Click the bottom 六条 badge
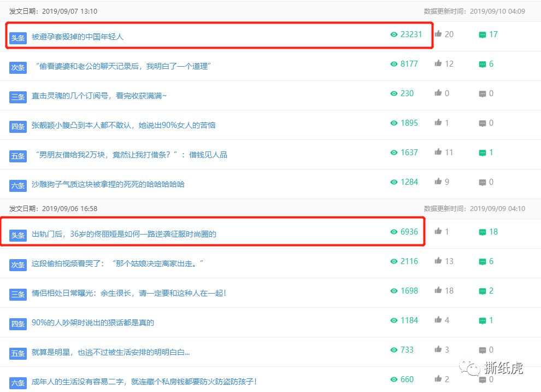The height and width of the screenshot is (392, 541). tap(17, 383)
